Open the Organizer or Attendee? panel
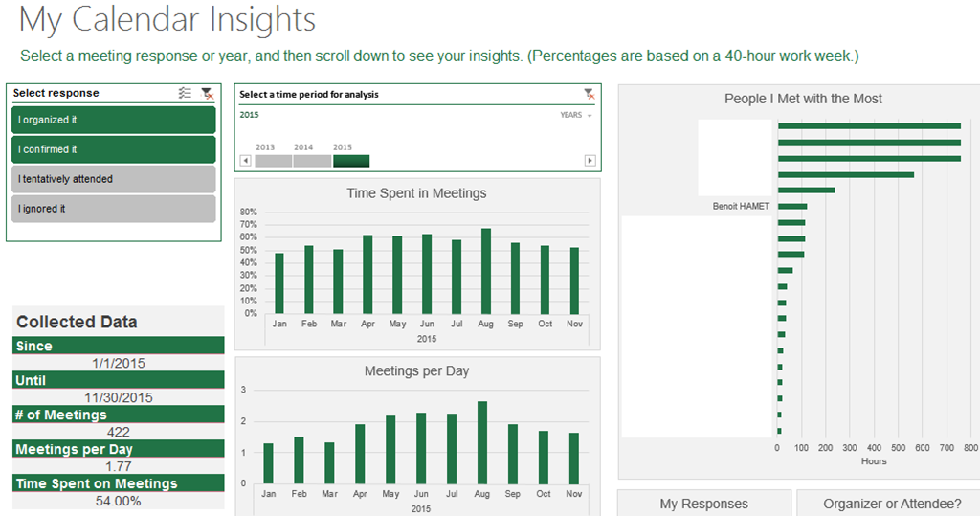This screenshot has width=980, height=516. coord(892,504)
